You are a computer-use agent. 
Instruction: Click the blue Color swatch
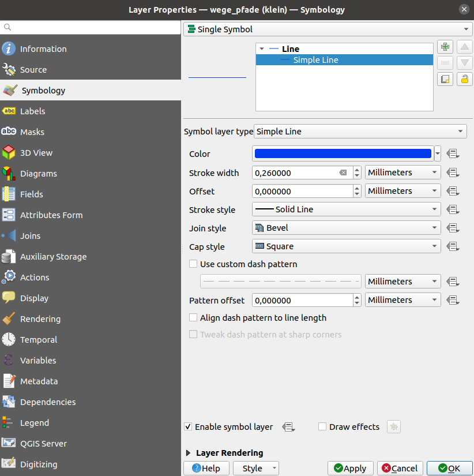click(343, 153)
